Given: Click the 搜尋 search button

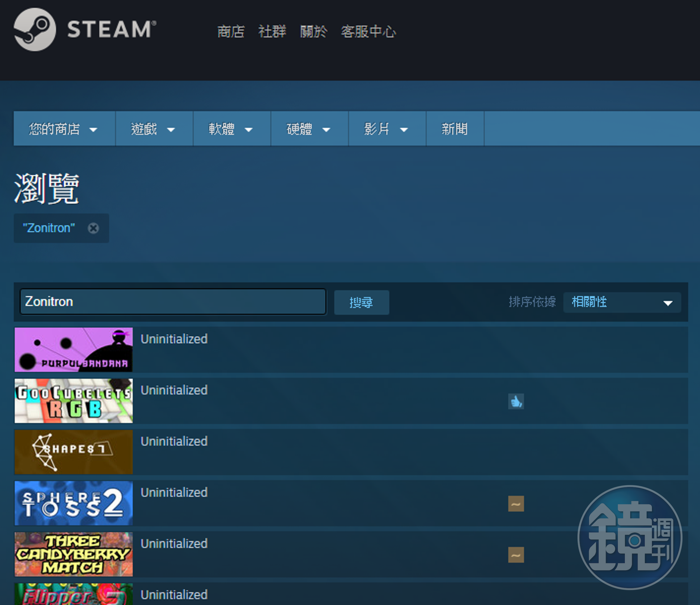Looking at the screenshot, I should 361,302.
